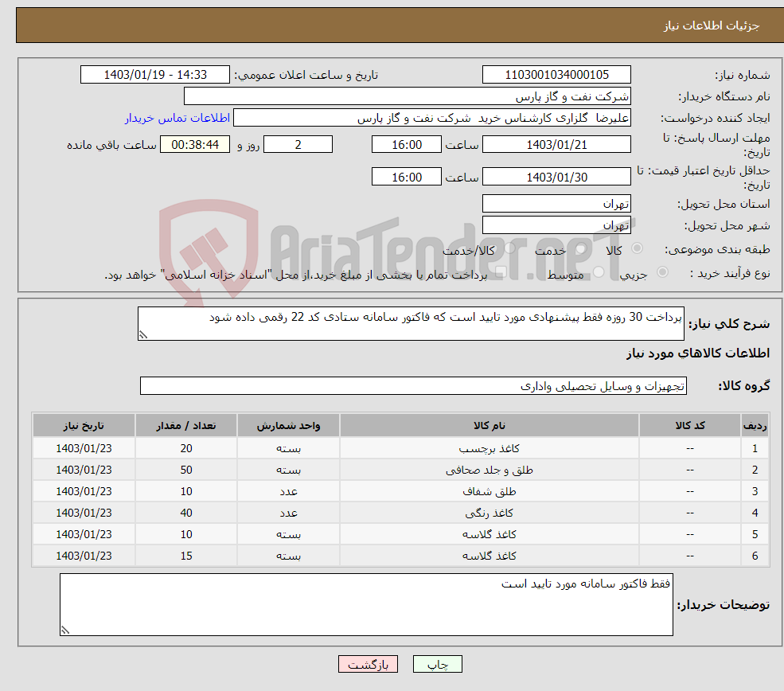Image resolution: width=784 pixels, height=691 pixels.
Task: Click the کد کالا column header
Action: click(690, 425)
